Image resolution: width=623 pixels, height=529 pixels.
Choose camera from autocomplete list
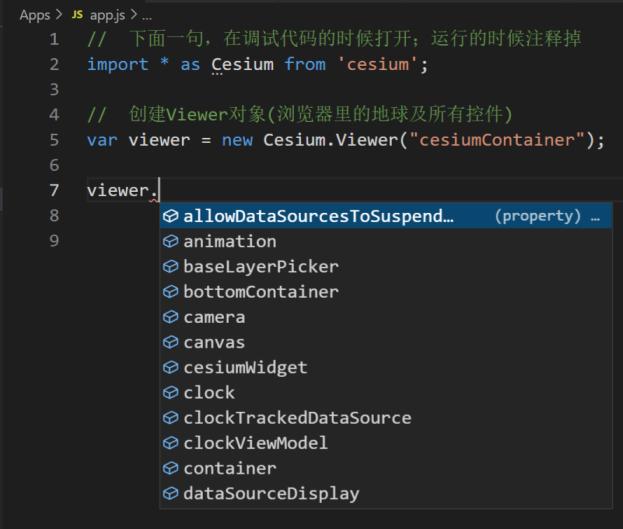coord(385,317)
